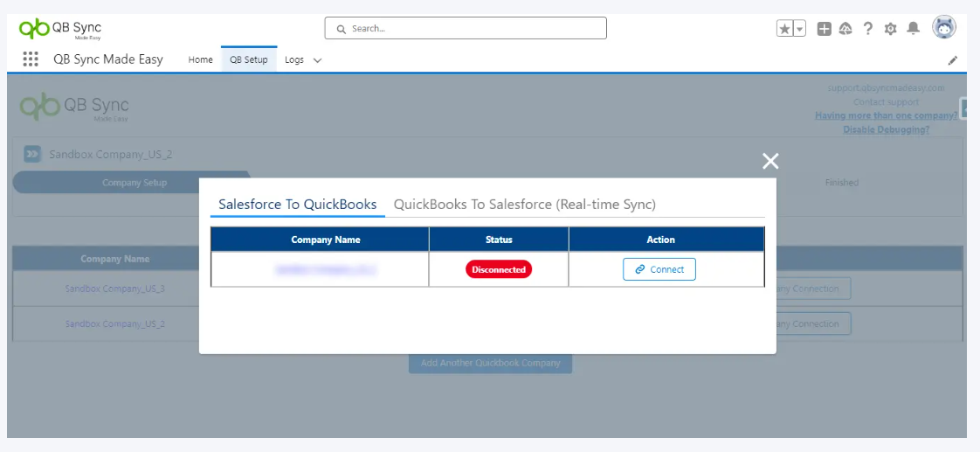Click the QB Sync Made Easy app name
The height and width of the screenshot is (452, 980).
(108, 59)
